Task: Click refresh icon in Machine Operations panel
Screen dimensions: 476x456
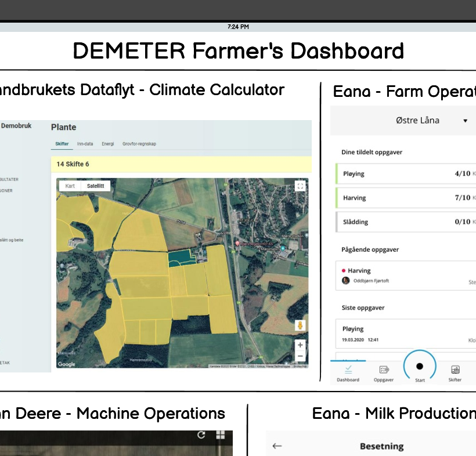Action: 201,435
